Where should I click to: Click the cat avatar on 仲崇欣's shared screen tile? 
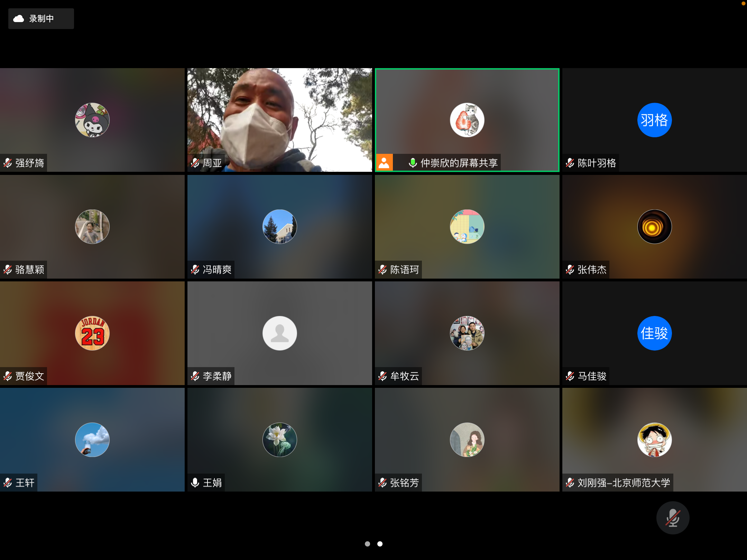pos(467,120)
